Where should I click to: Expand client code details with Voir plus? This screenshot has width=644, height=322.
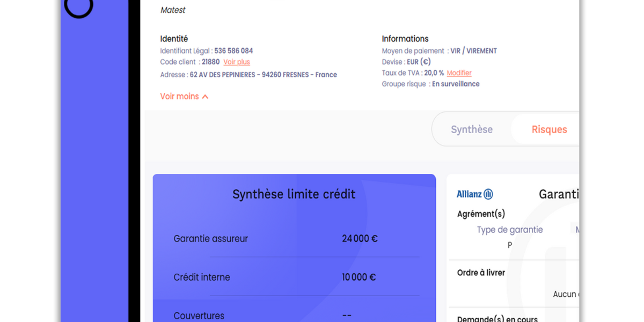click(x=236, y=62)
